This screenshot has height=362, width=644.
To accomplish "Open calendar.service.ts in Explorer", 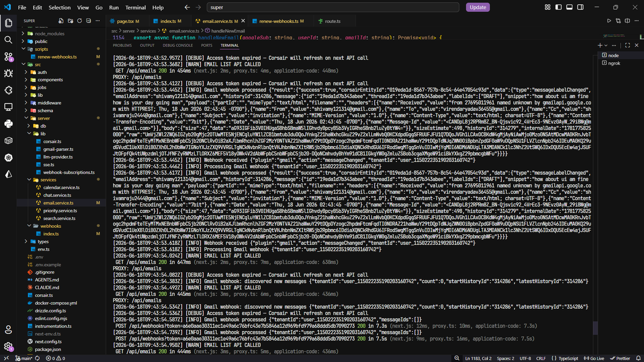I will 61,187.
